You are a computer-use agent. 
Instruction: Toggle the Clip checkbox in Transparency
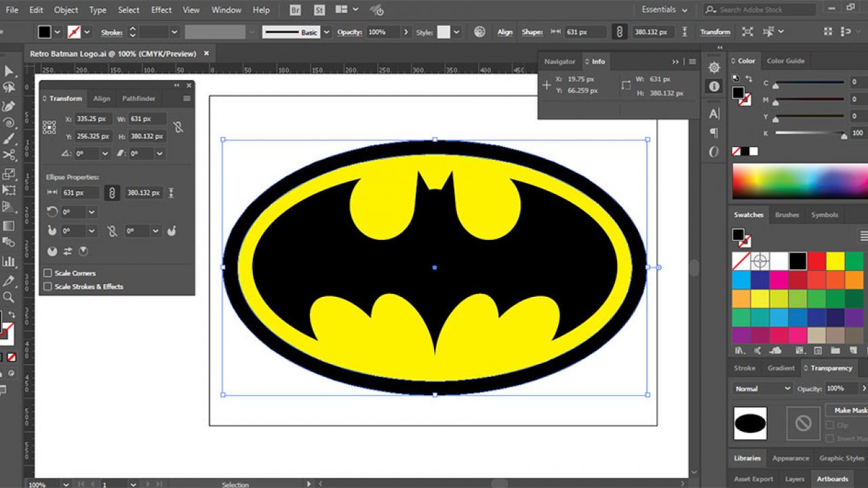830,425
